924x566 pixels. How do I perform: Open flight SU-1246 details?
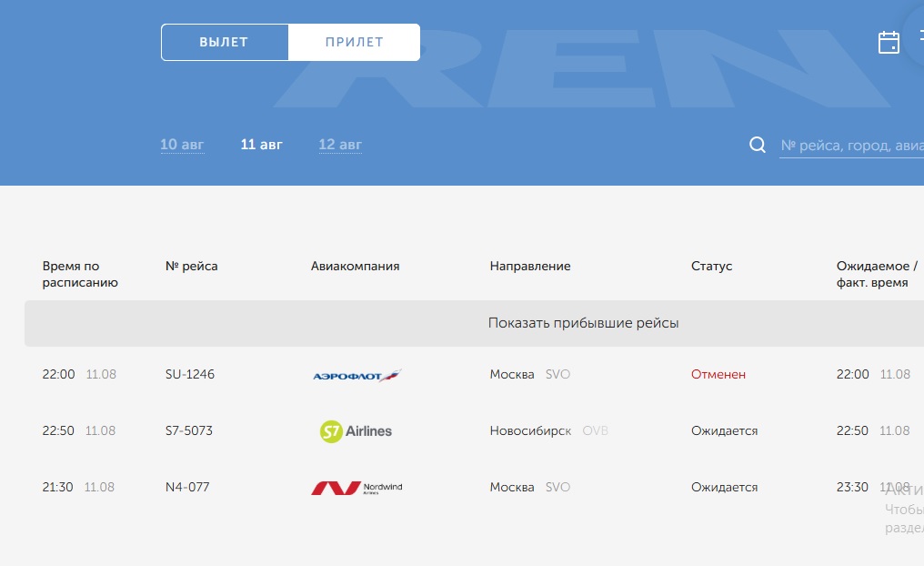(190, 374)
